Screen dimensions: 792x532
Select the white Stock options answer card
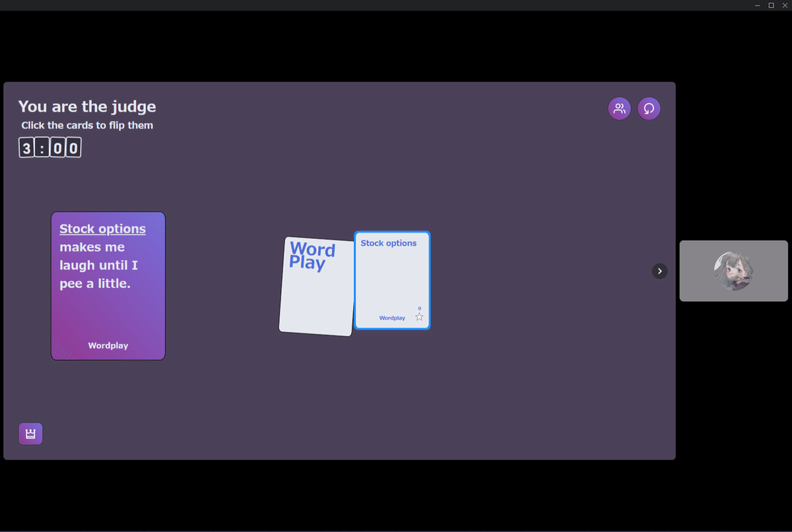click(x=392, y=280)
